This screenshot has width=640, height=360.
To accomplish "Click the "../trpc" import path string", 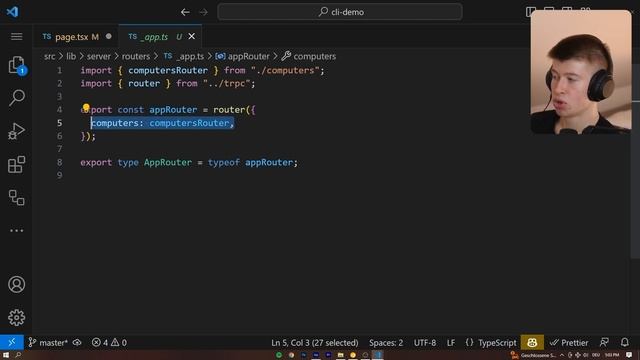I will point(227,84).
